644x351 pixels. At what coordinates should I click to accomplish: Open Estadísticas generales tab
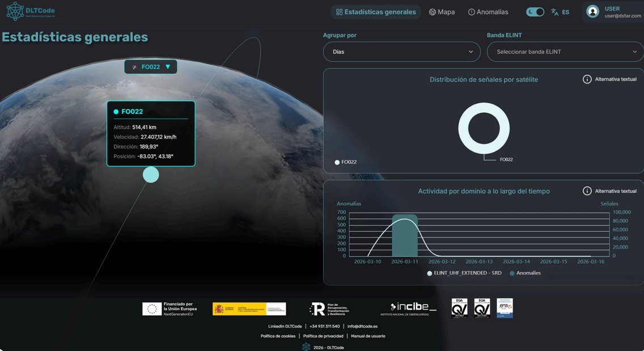point(376,12)
